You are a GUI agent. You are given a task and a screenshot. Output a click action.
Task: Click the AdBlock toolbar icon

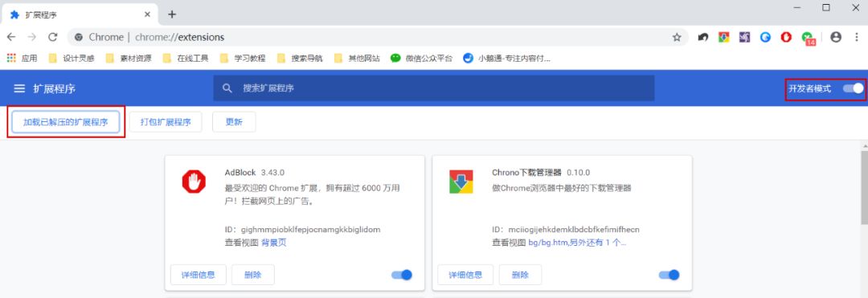click(786, 37)
